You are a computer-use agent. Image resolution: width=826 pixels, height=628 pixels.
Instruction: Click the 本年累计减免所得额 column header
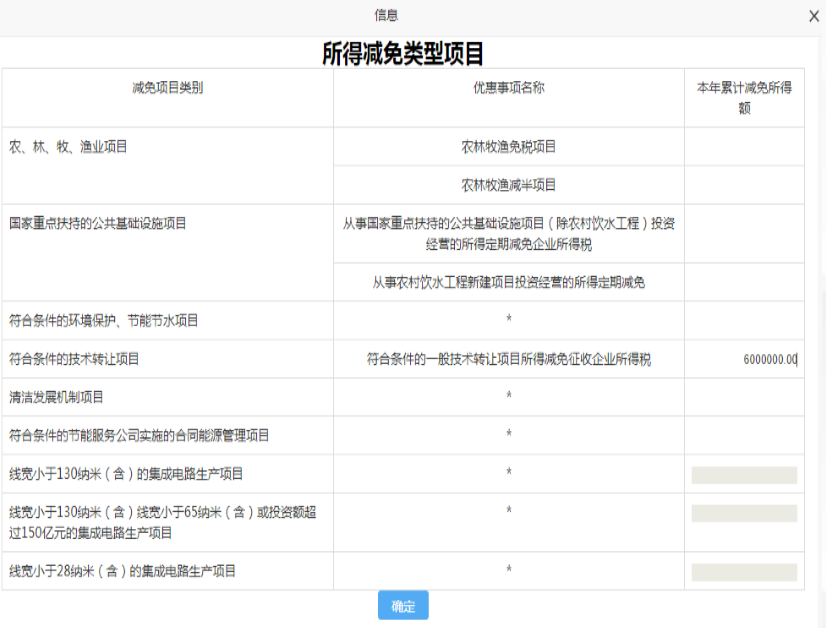point(744,97)
